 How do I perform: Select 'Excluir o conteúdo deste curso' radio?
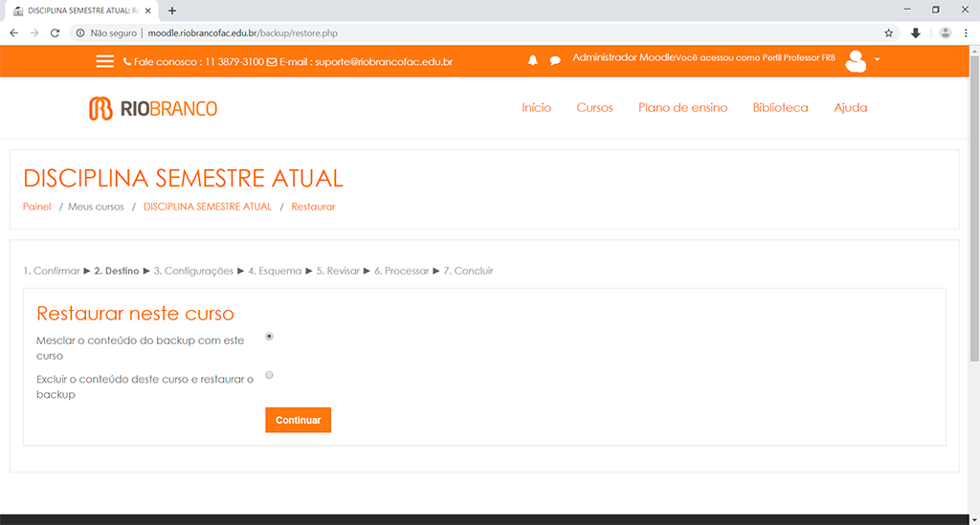point(269,375)
